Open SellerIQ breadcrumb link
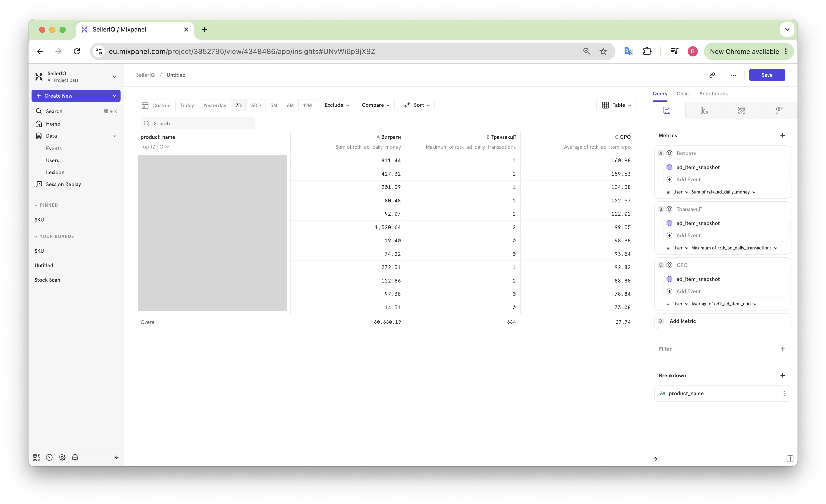Screen dimensions: 826x504 click(145, 75)
